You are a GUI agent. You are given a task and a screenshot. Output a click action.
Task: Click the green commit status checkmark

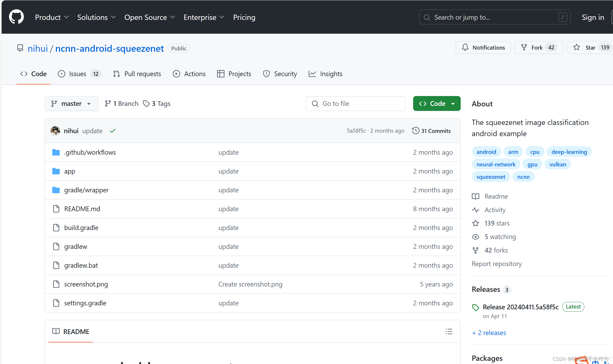click(113, 131)
